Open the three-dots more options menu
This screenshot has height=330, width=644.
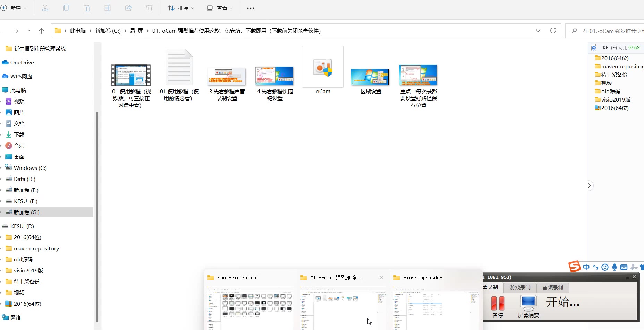click(x=251, y=8)
